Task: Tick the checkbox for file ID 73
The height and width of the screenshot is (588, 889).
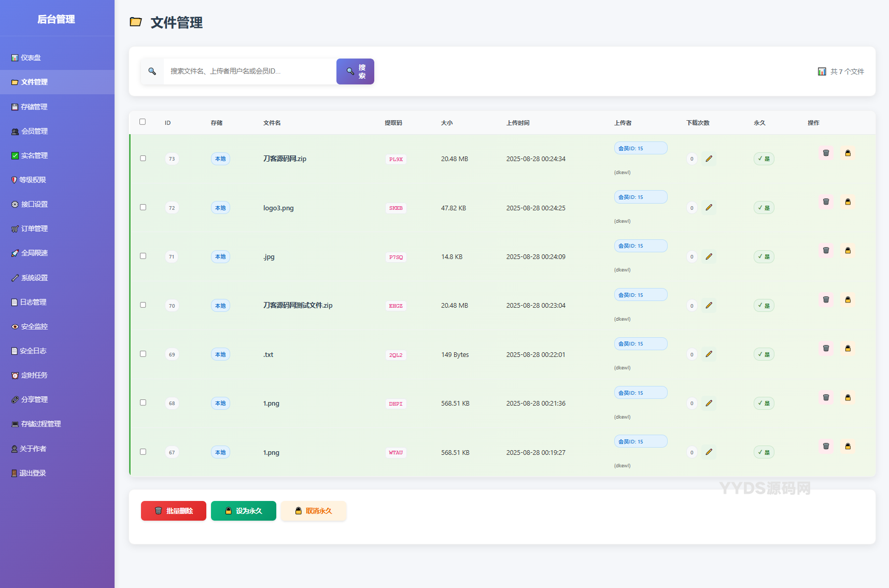Action: (143, 159)
